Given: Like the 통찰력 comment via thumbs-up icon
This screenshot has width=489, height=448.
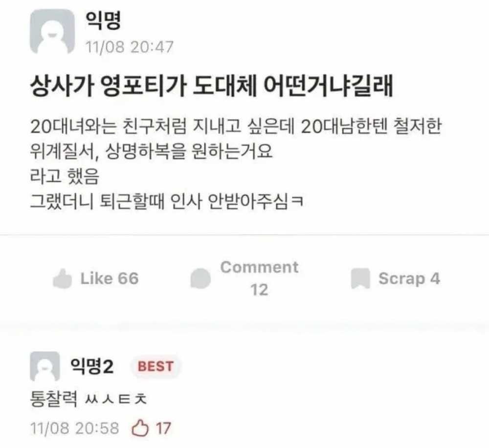Looking at the screenshot, I should (x=140, y=428).
